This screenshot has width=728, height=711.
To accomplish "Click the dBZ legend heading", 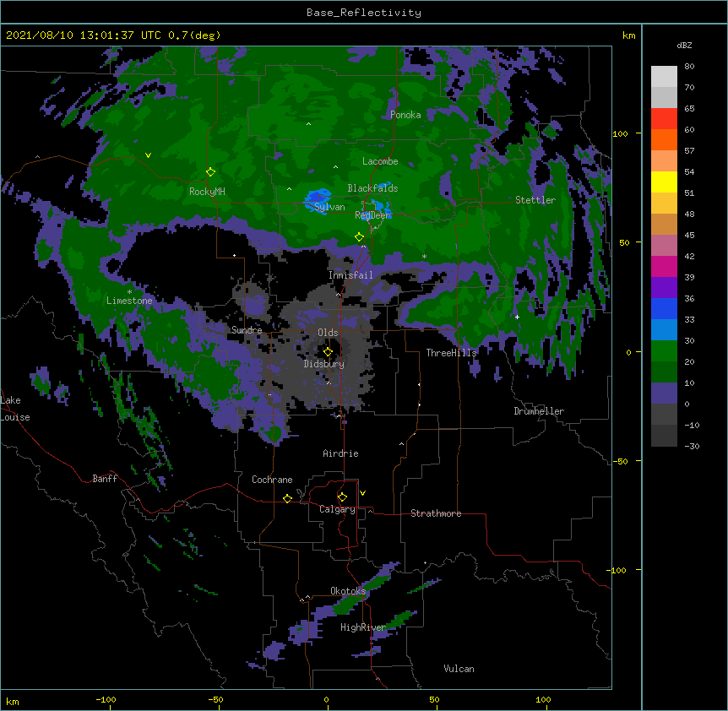I will 684,45.
